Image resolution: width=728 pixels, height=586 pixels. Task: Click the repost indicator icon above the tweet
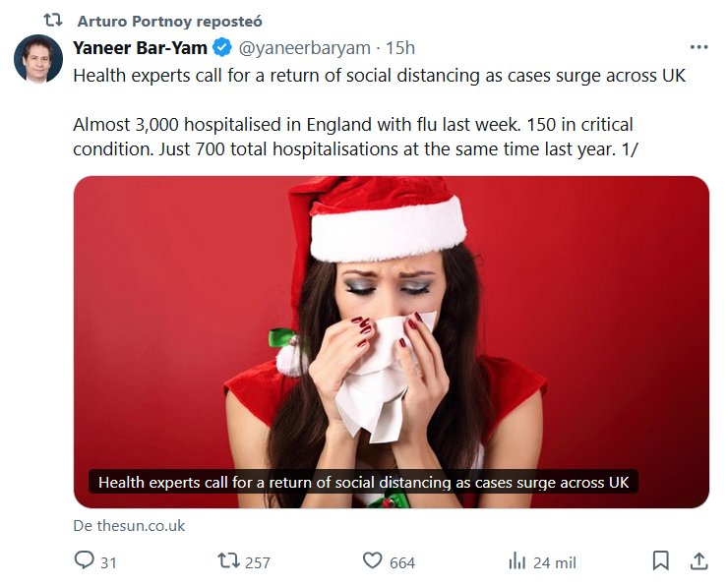53,20
